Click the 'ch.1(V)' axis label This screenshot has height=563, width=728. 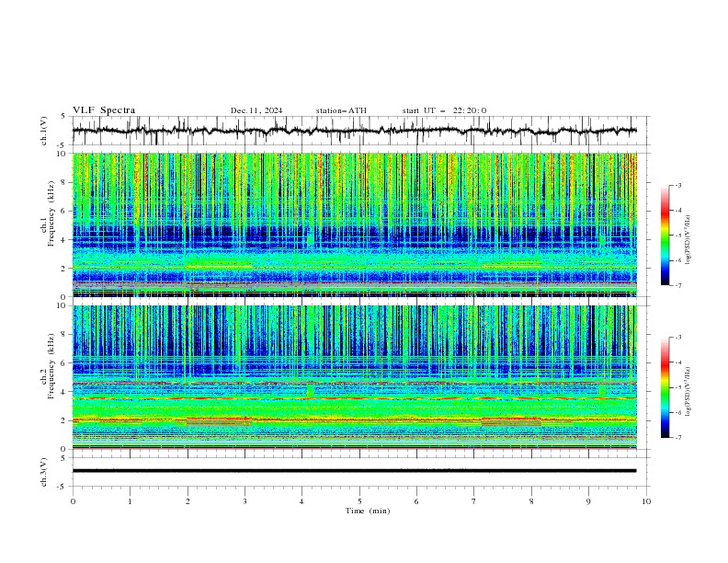pyautogui.click(x=44, y=131)
